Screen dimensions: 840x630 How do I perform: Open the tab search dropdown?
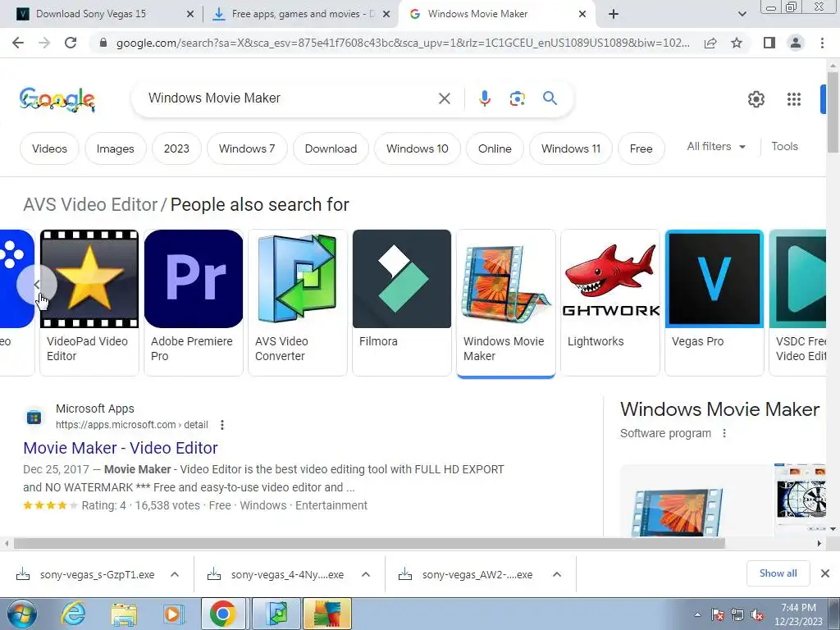[x=742, y=14]
